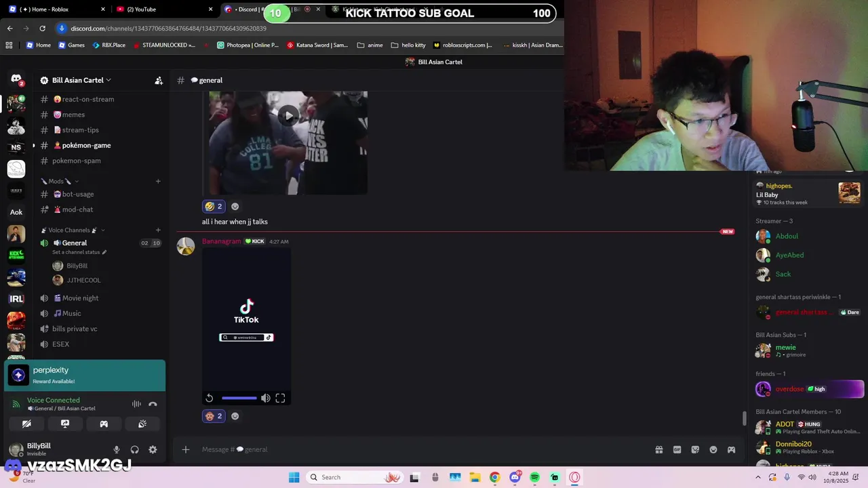Open the anime bookmarks folder
This screenshot has width=868, height=488.
pyautogui.click(x=370, y=45)
